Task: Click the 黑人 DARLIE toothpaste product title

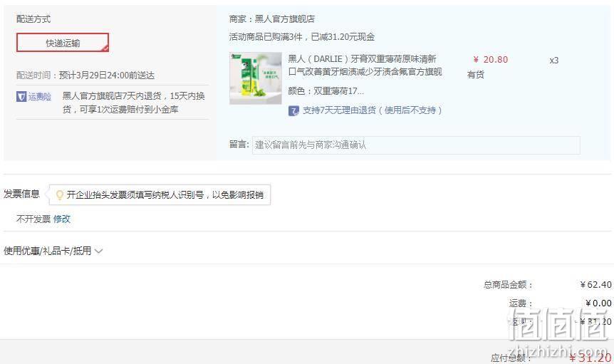Action: [365, 66]
